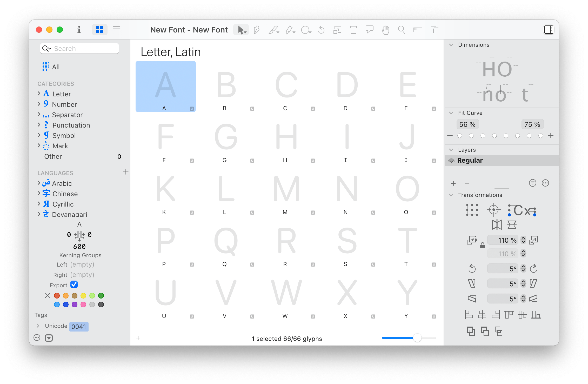Image resolution: width=588 pixels, height=384 pixels.
Task: Select the Annotation speech bubble tool
Action: point(369,29)
